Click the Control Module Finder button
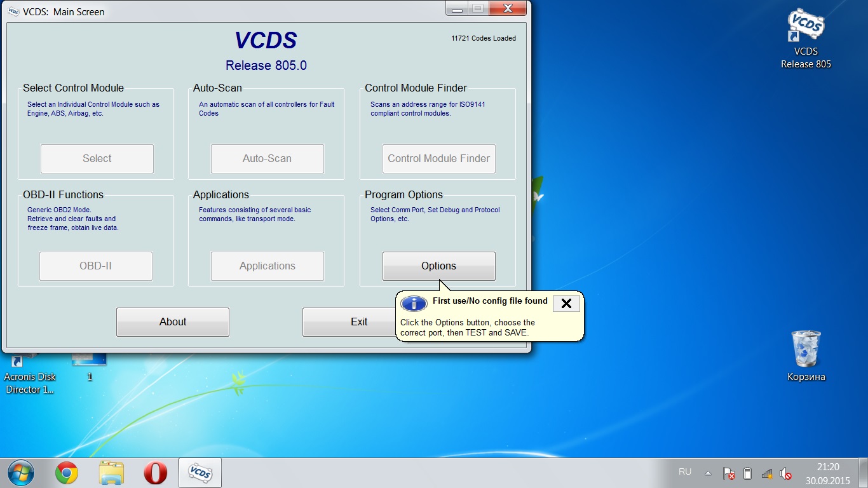868x488 pixels. point(438,159)
